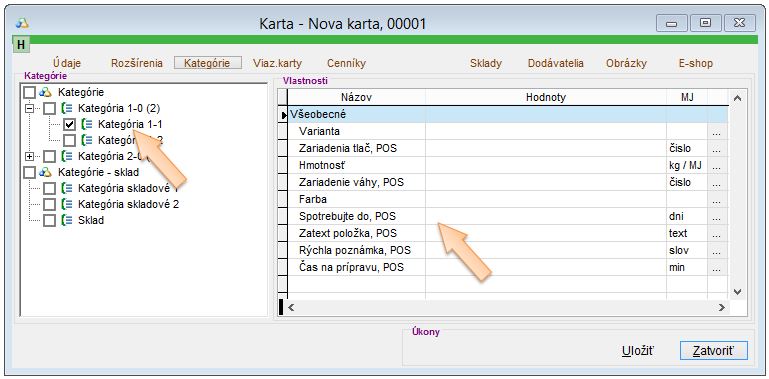This screenshot has width=769, height=379.
Task: Open the Cenníky tab
Action: point(346,63)
